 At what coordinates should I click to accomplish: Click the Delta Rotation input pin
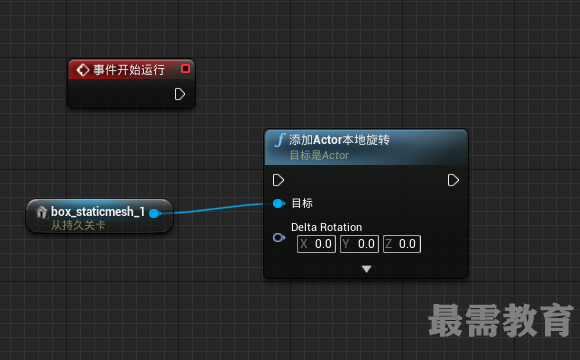279,238
